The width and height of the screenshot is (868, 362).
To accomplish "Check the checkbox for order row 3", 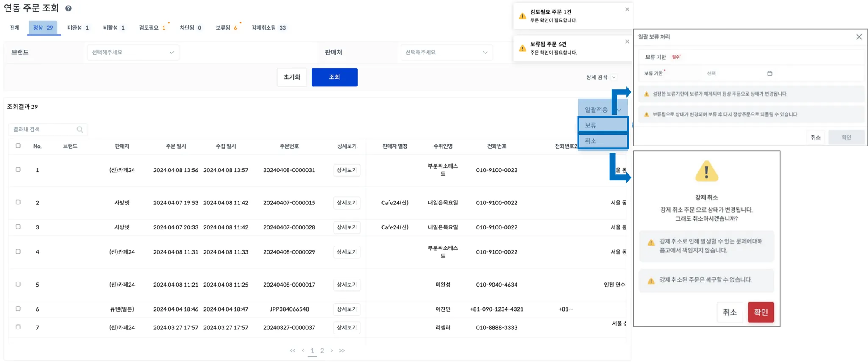I will pyautogui.click(x=18, y=227).
